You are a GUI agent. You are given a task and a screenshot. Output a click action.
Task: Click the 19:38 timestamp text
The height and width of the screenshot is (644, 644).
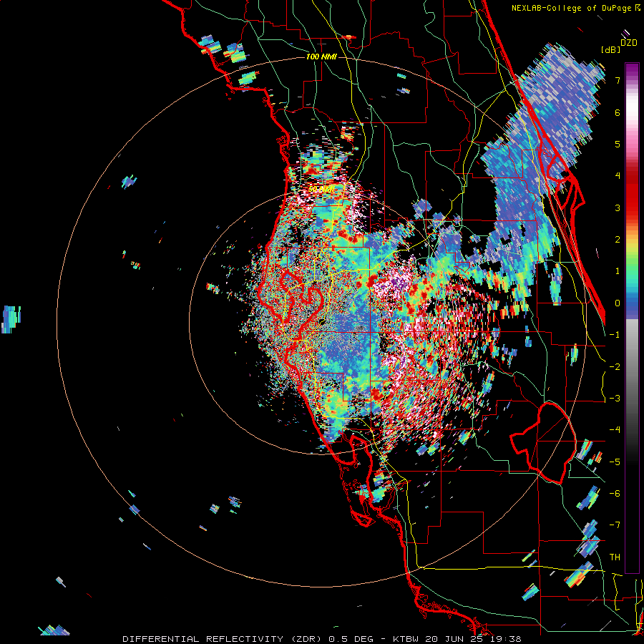(507, 639)
